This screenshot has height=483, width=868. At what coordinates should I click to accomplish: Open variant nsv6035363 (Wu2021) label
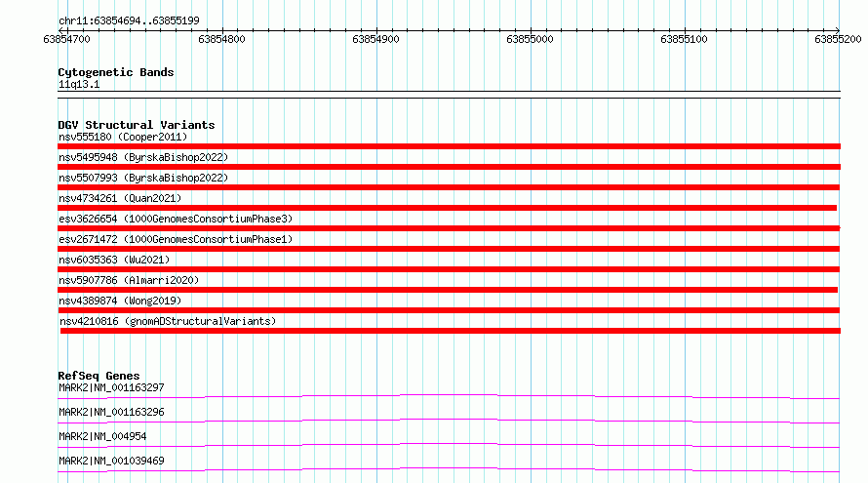[114, 260]
